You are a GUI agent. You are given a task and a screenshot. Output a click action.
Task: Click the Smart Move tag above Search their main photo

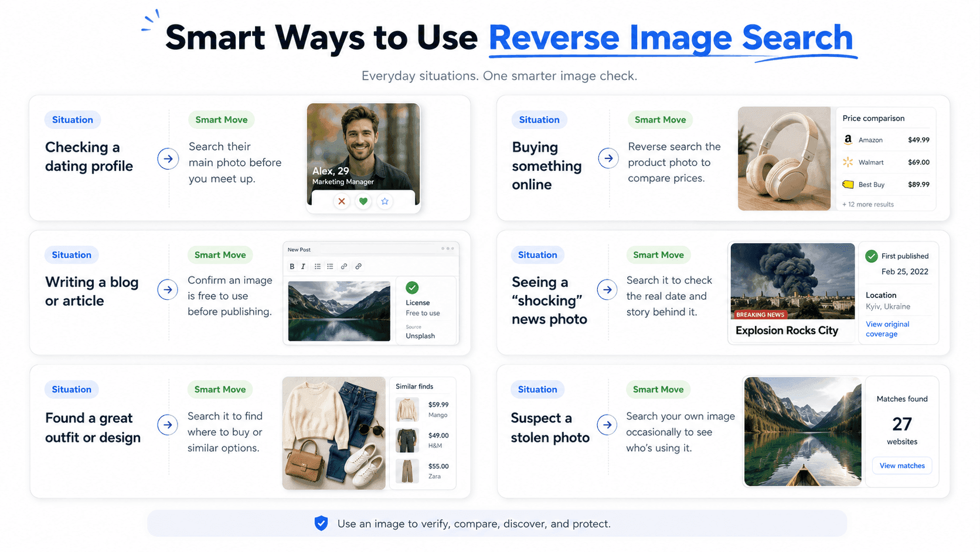(222, 120)
